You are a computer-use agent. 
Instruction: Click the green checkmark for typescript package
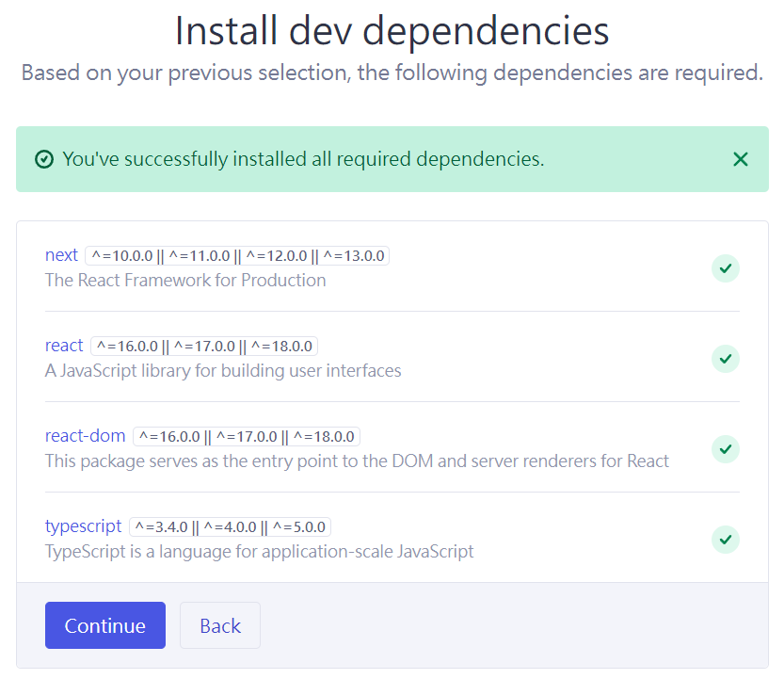[x=725, y=540]
